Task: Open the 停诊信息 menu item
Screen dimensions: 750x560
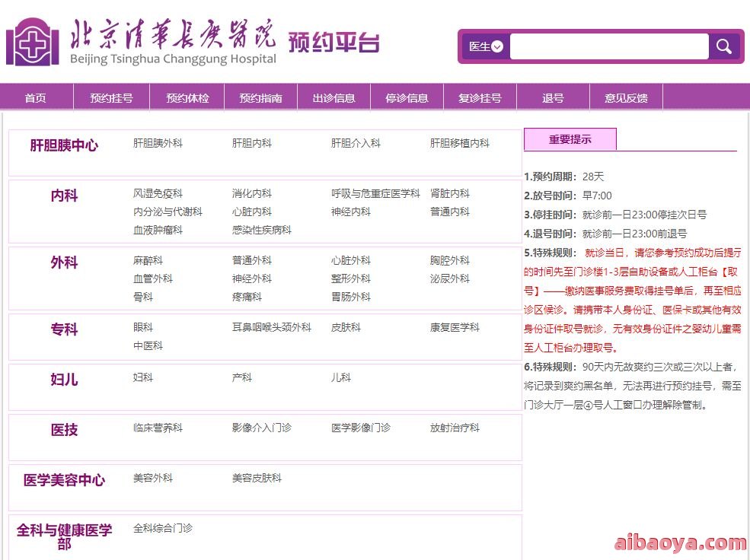Action: tap(407, 98)
